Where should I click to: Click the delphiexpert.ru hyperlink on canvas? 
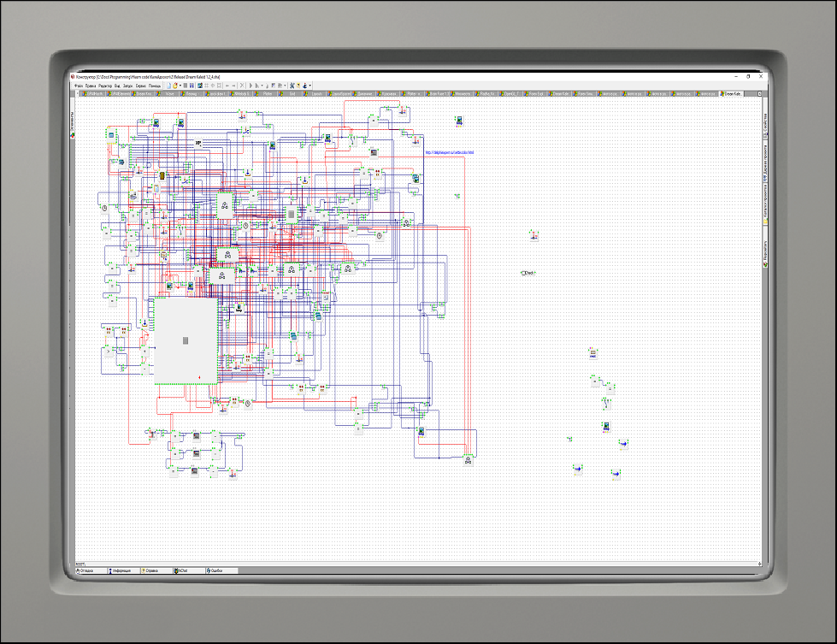coord(449,153)
